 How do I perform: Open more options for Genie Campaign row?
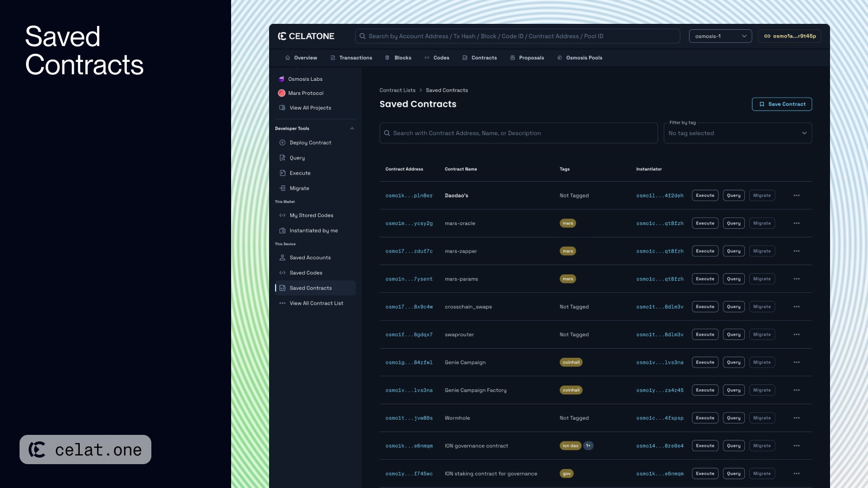point(796,362)
